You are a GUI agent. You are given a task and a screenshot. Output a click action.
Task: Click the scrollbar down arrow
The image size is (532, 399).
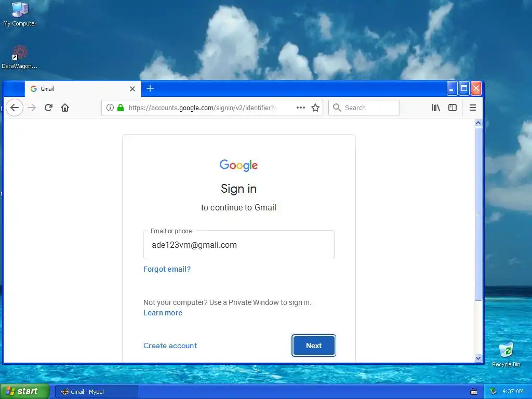pos(478,358)
